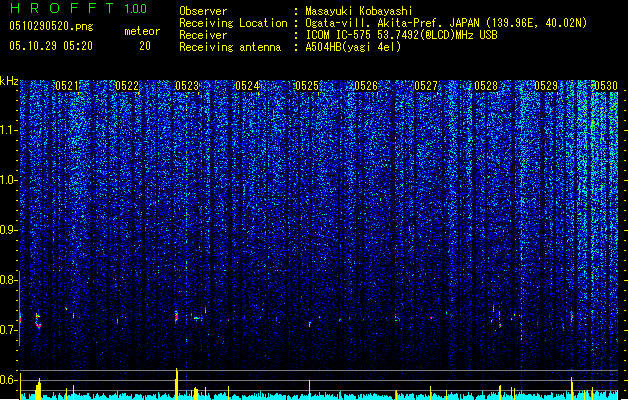This screenshot has width=629, height=400.
Task: Select the observer name Masayuki Kobayashi
Action: point(359,11)
